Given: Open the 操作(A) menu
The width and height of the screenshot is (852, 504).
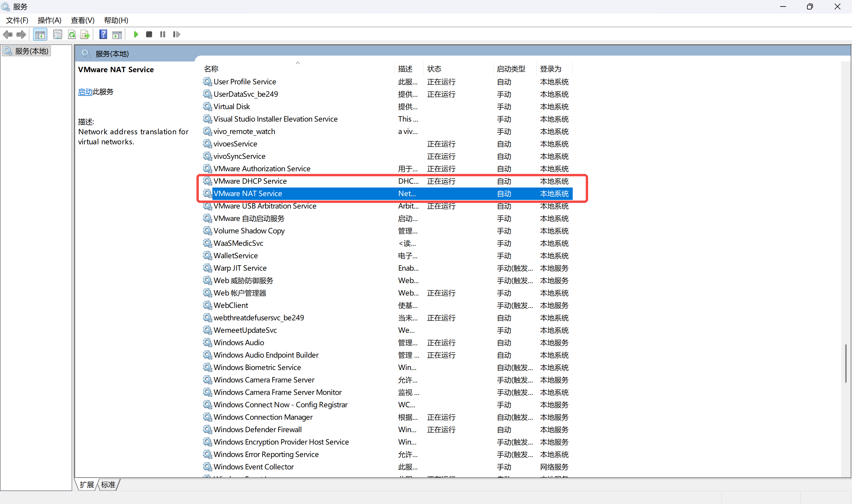Looking at the screenshot, I should 49,20.
